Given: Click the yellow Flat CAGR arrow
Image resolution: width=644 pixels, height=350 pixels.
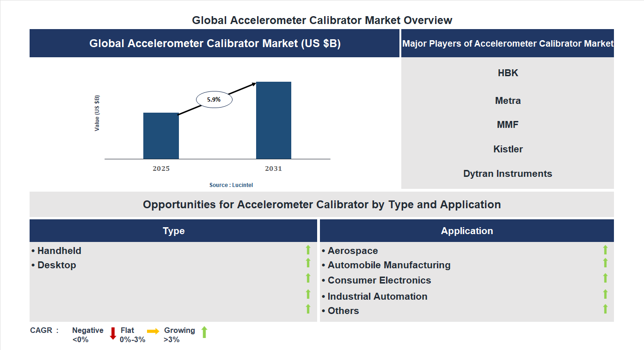Looking at the screenshot, I should 153,332.
